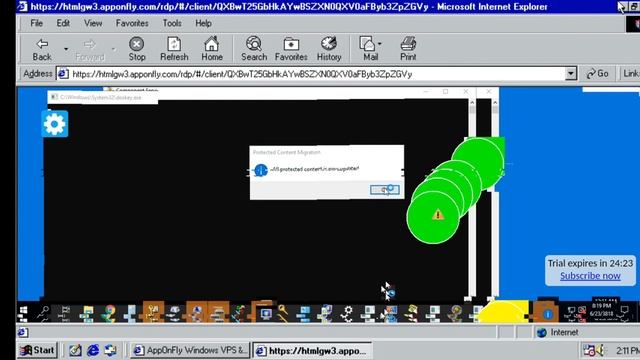Open the View menu

pyautogui.click(x=93, y=23)
